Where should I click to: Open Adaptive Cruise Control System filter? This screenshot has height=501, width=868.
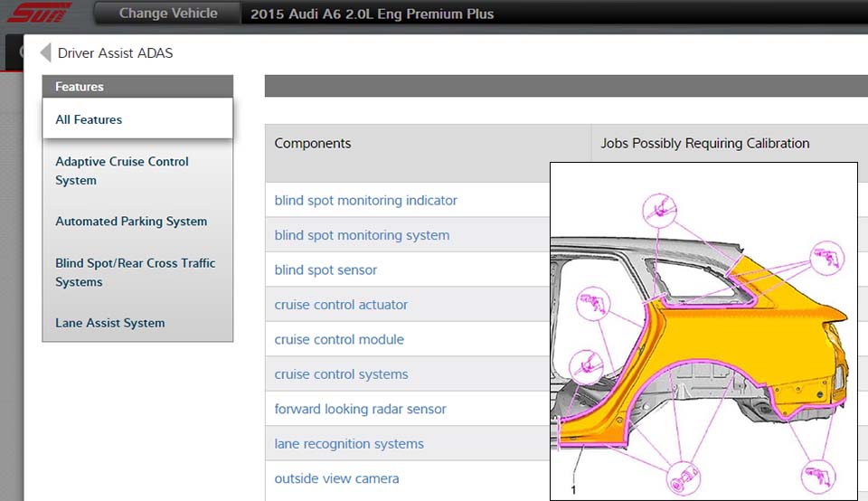tap(122, 171)
